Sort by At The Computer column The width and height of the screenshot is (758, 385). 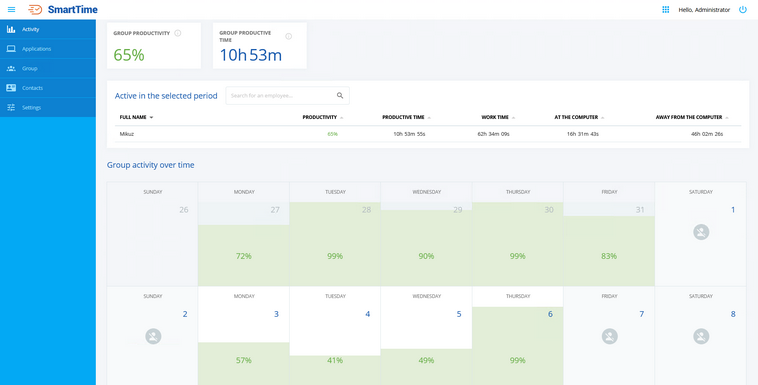coord(579,118)
